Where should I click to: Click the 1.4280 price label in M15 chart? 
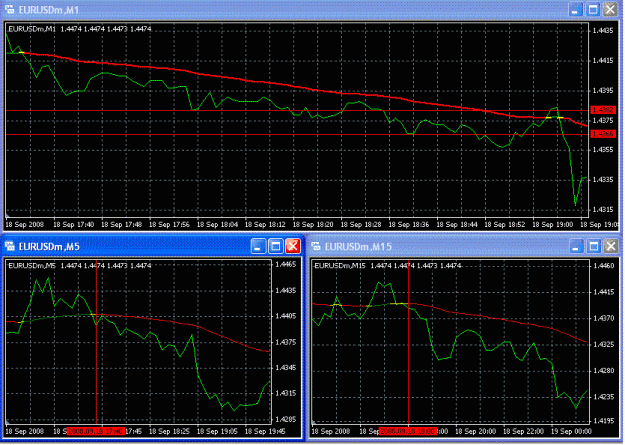(x=603, y=370)
